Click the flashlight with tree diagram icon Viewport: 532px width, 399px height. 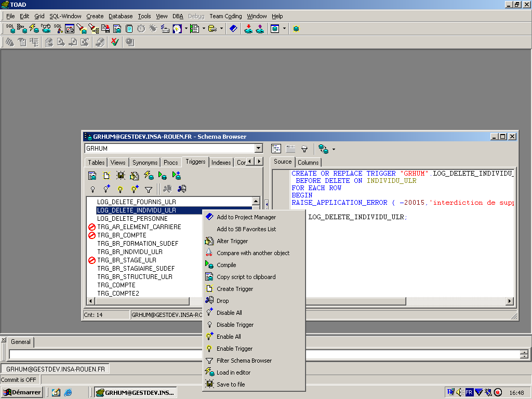pyautogui.click(x=94, y=29)
